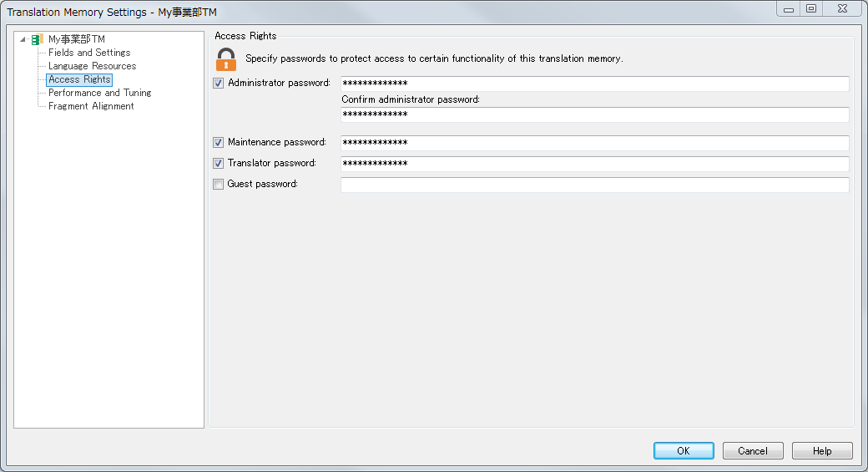Select the My事業部TM root node
868x472 pixels.
coord(77,39)
